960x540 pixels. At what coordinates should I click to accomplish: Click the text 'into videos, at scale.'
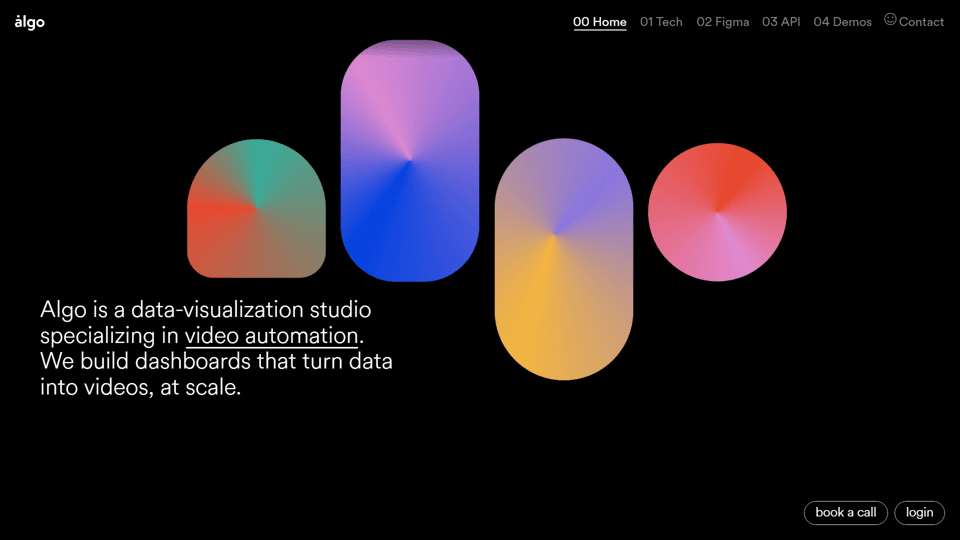pyautogui.click(x=141, y=388)
